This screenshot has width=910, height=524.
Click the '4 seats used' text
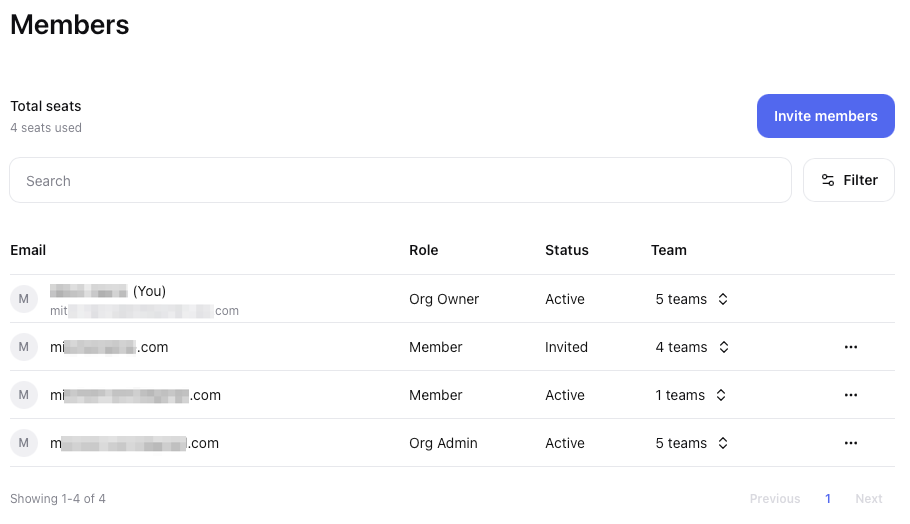[x=46, y=128]
